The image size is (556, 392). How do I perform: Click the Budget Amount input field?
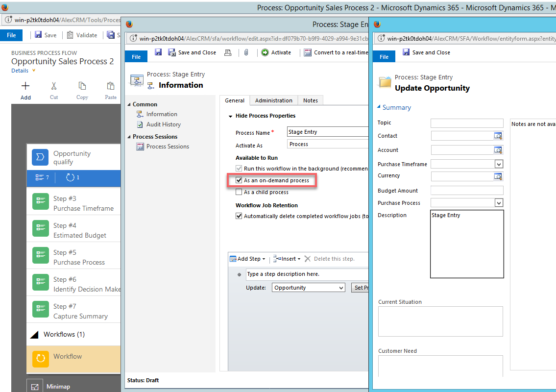pos(466,190)
